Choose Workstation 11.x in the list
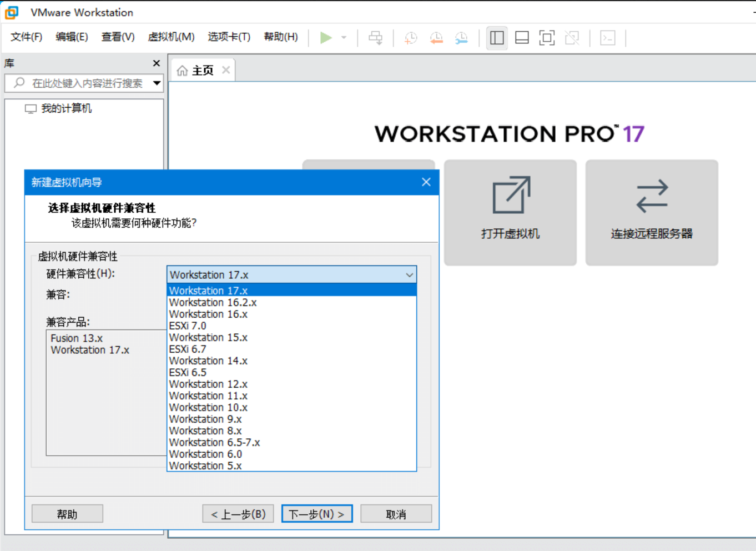 click(292, 395)
